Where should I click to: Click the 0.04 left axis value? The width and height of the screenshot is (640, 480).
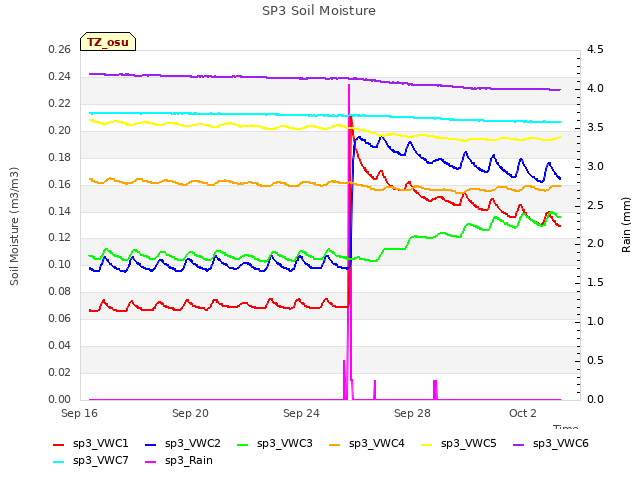[60, 345]
